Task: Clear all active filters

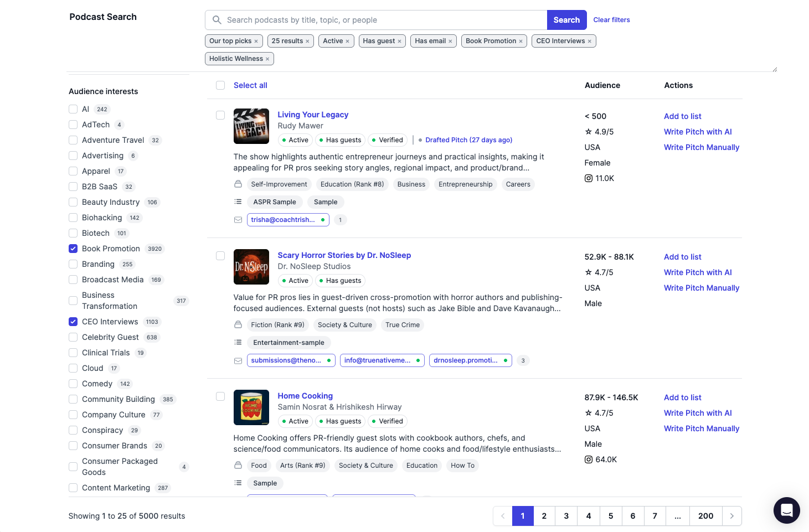Action: point(611,19)
